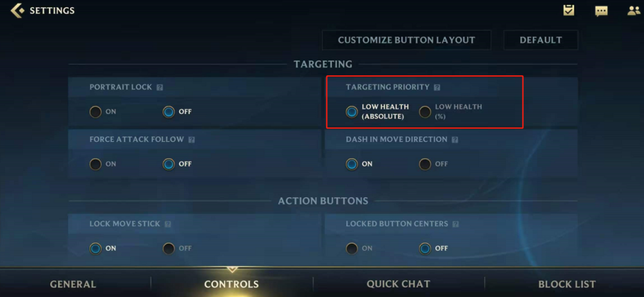644x297 pixels.
Task: Show help for Portrait Lock
Action: coord(160,88)
